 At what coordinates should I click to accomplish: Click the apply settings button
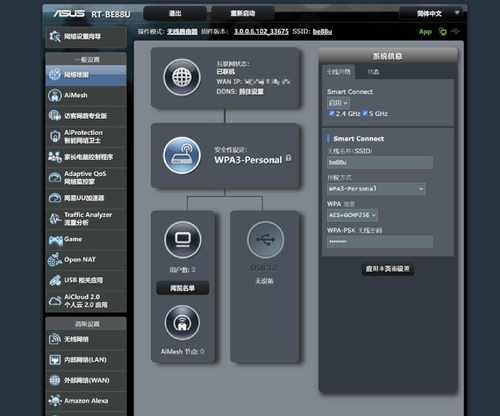[388, 269]
